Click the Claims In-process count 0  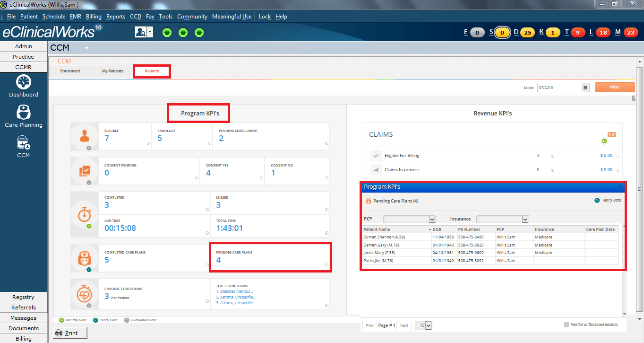tap(538, 170)
